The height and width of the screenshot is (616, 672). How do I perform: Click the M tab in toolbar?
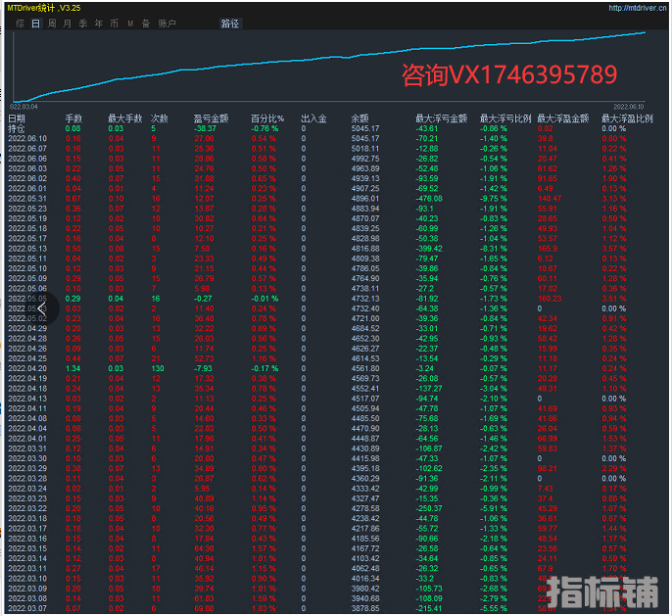point(130,23)
